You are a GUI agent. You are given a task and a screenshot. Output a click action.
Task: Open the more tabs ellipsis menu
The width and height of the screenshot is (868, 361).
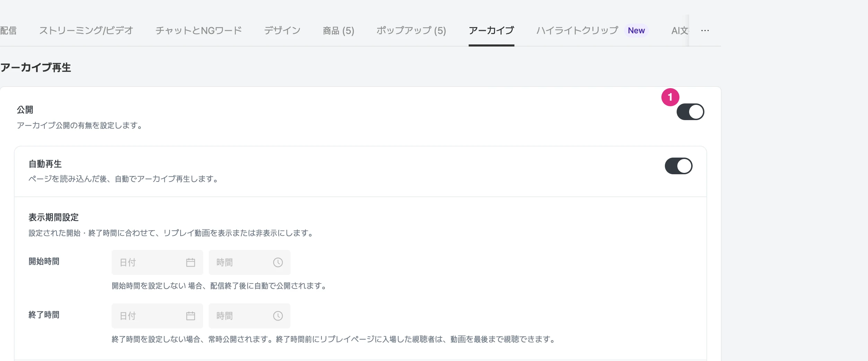[x=705, y=31]
